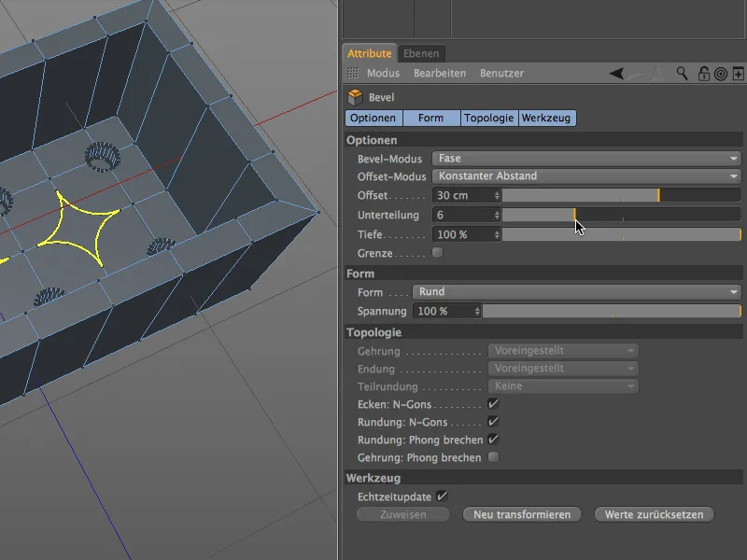Image resolution: width=747 pixels, height=560 pixels.
Task: Click the back arrow in Attribute manager
Action: tap(617, 74)
